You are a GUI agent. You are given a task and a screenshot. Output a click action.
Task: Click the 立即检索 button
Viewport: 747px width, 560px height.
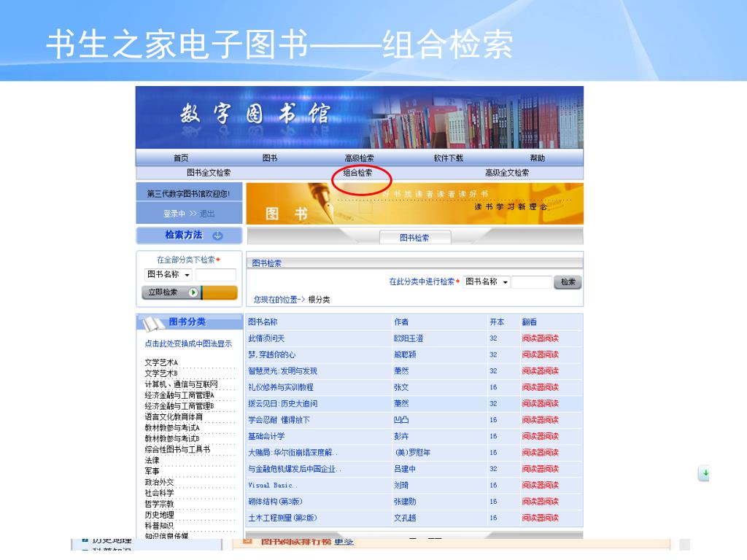[x=190, y=292]
